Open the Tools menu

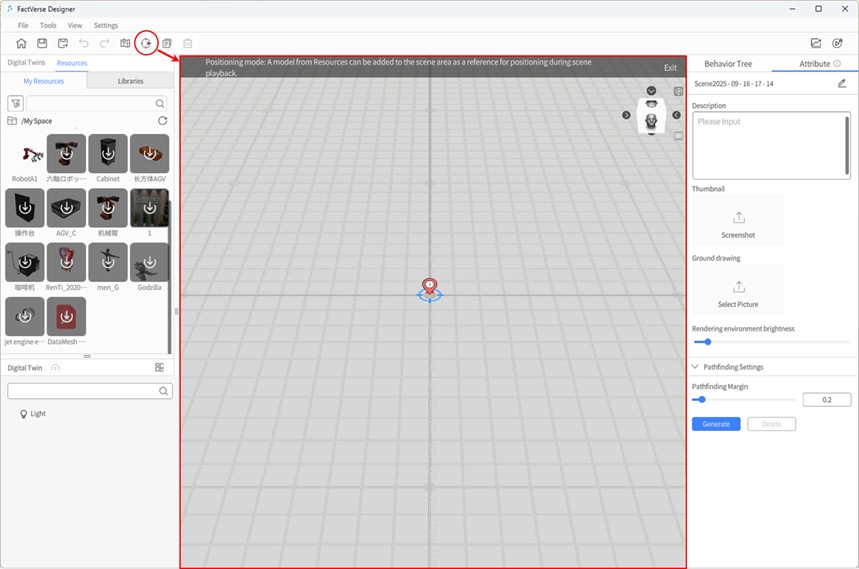pos(48,25)
